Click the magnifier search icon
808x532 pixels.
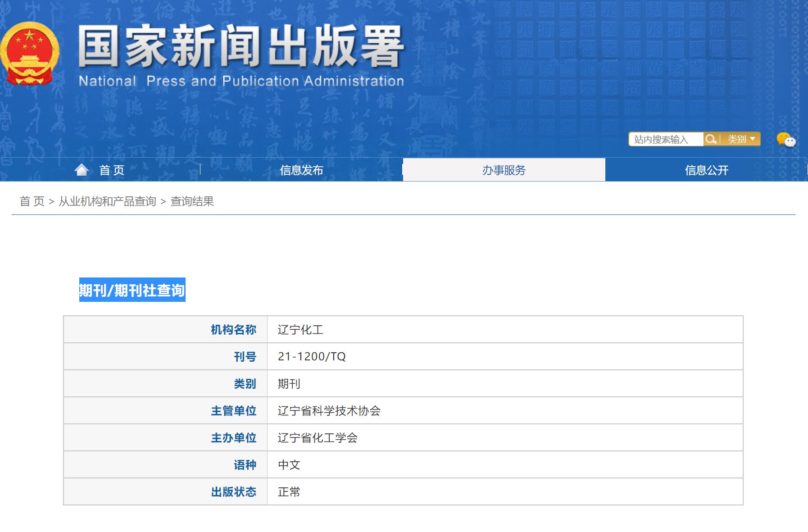[711, 139]
